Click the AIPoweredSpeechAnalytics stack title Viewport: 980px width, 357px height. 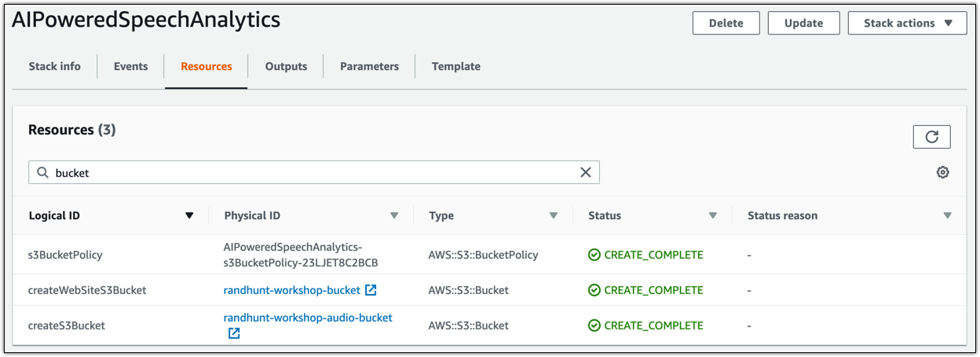point(145,20)
